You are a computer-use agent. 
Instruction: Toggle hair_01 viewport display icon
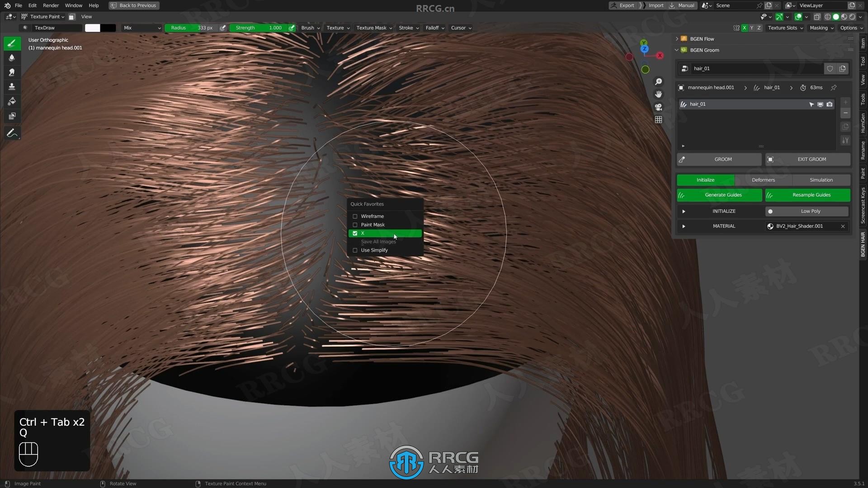click(x=821, y=104)
